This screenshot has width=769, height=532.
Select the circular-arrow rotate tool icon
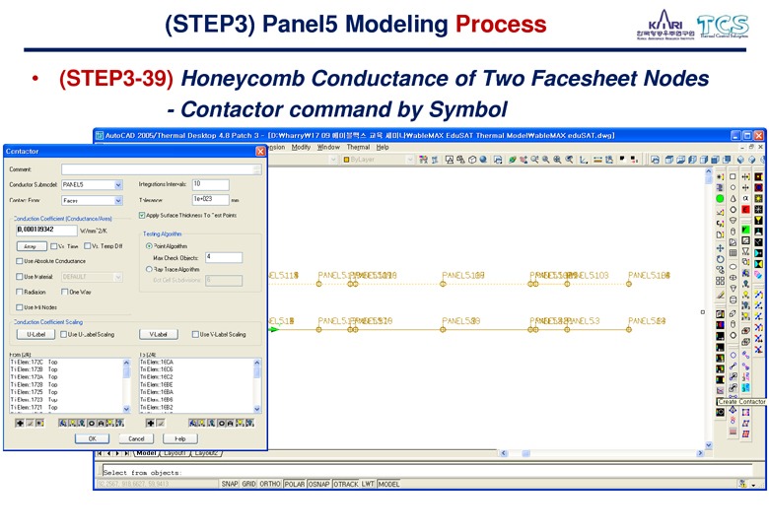(720, 259)
